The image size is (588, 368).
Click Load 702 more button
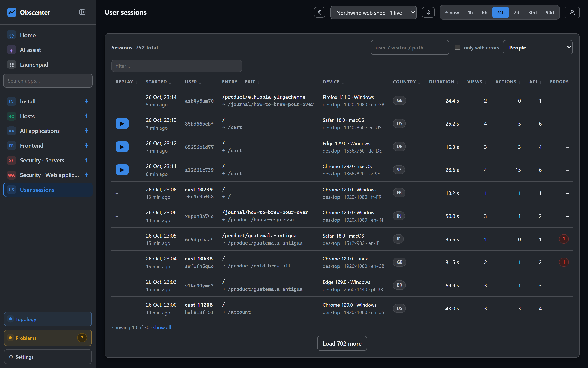tap(342, 343)
